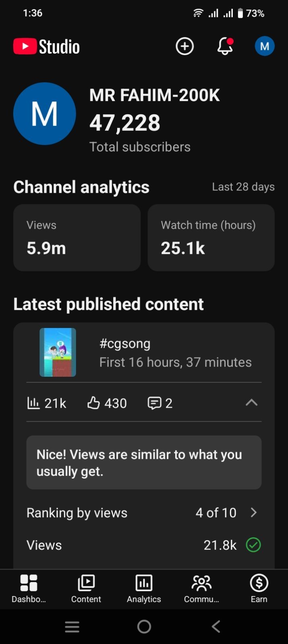Viewport: 288px width, 644px height.
Task: Switch to the Analytics tab
Action: click(144, 589)
